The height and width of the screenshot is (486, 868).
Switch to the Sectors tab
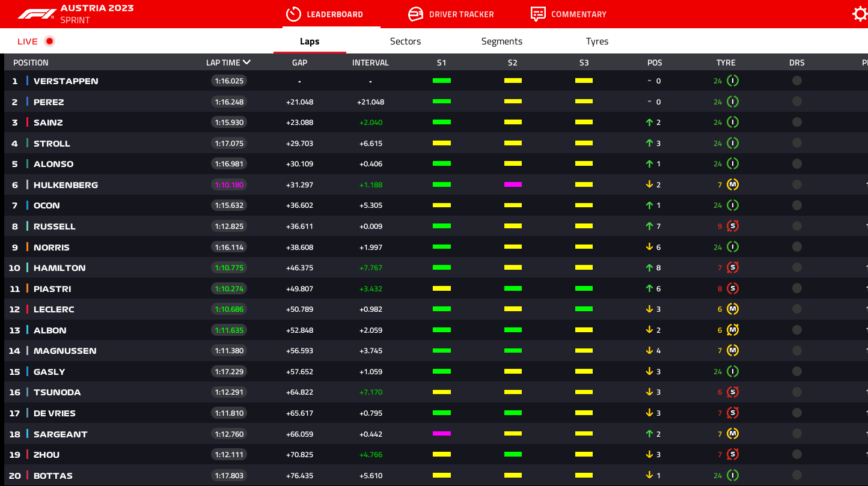406,41
